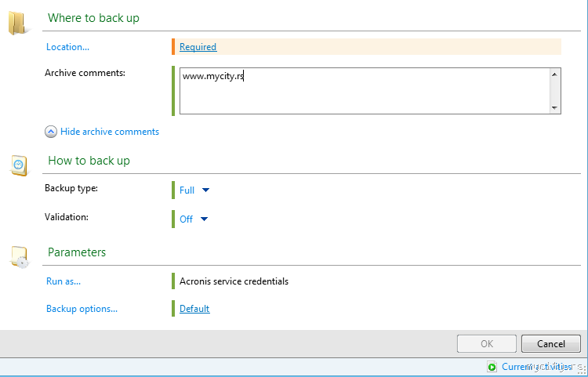588x377 pixels.
Task: Click the Hide archive comments text link
Action: [x=110, y=132]
